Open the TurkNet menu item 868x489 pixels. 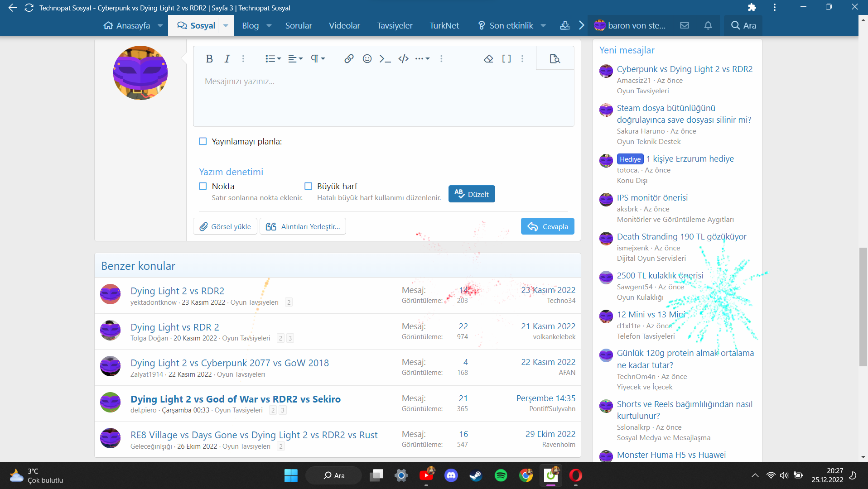(444, 25)
